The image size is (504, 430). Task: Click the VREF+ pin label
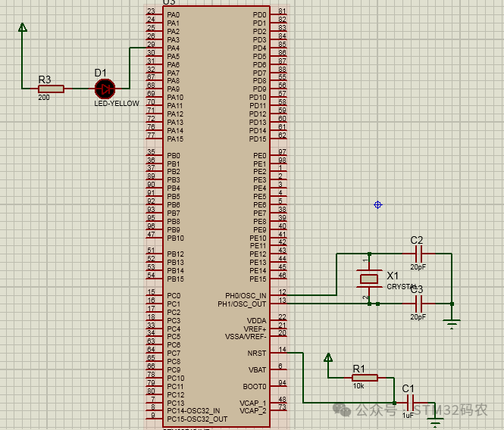pyautogui.click(x=255, y=329)
